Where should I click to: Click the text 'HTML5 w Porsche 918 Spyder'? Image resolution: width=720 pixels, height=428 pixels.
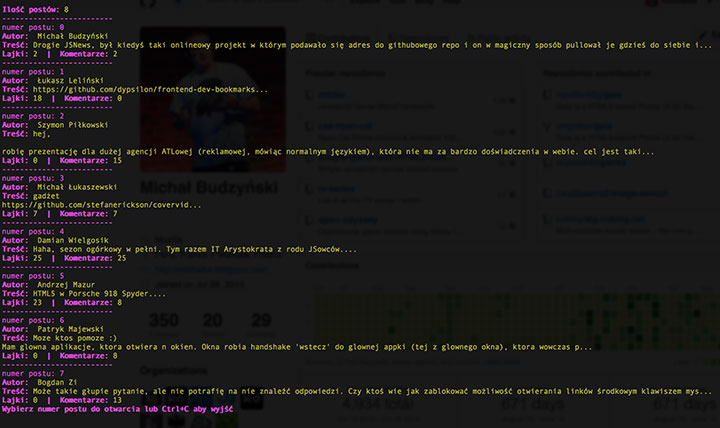coord(90,294)
